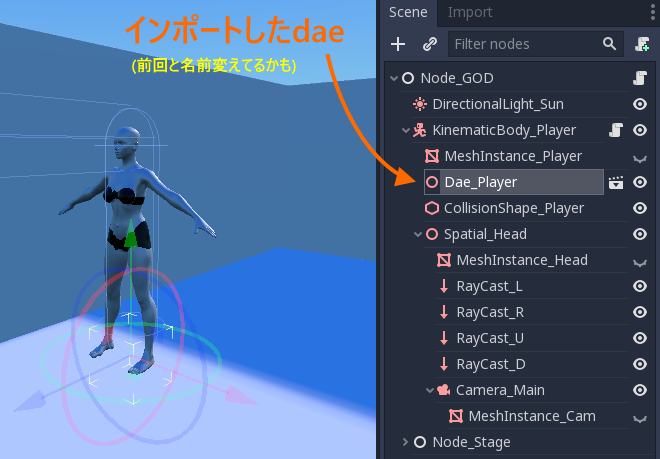The height and width of the screenshot is (459, 660).
Task: Collapse the KinematicBody_Player branch
Action: [406, 130]
